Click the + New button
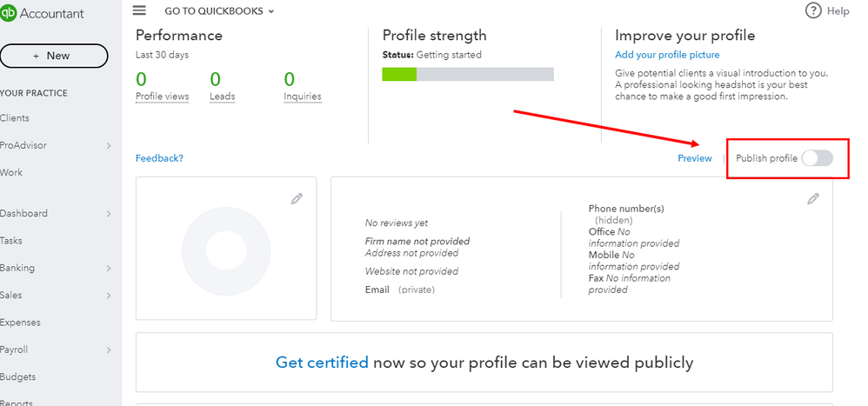 tap(54, 56)
